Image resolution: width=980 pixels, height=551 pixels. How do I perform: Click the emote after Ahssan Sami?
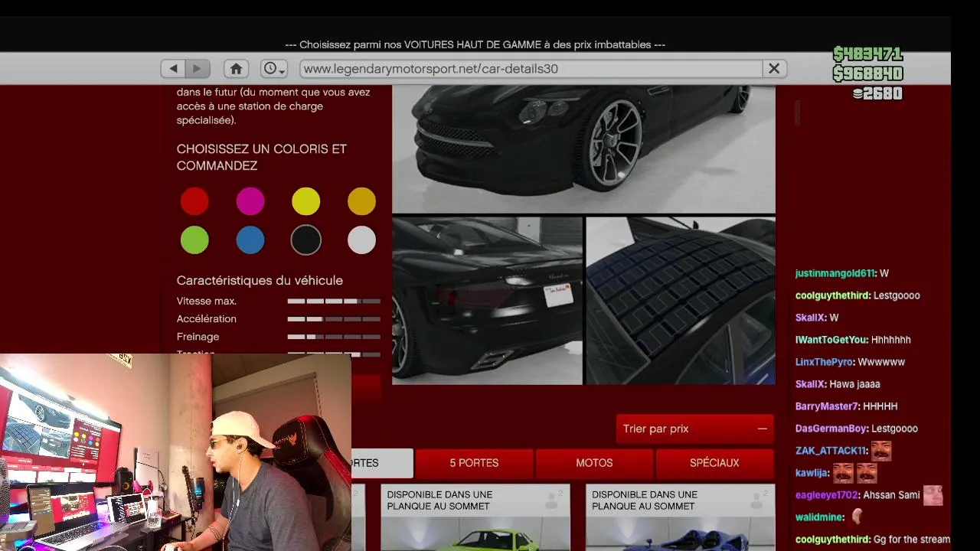tap(933, 495)
